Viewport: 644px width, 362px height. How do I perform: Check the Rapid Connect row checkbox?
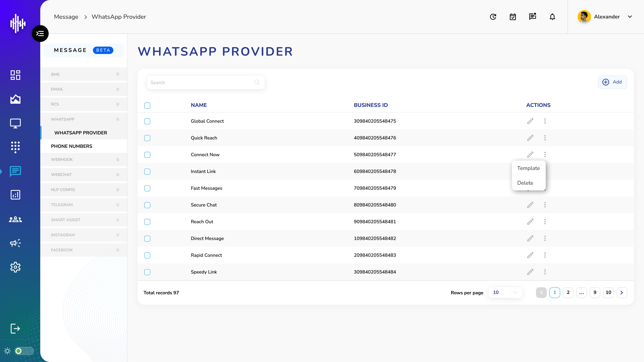click(147, 255)
